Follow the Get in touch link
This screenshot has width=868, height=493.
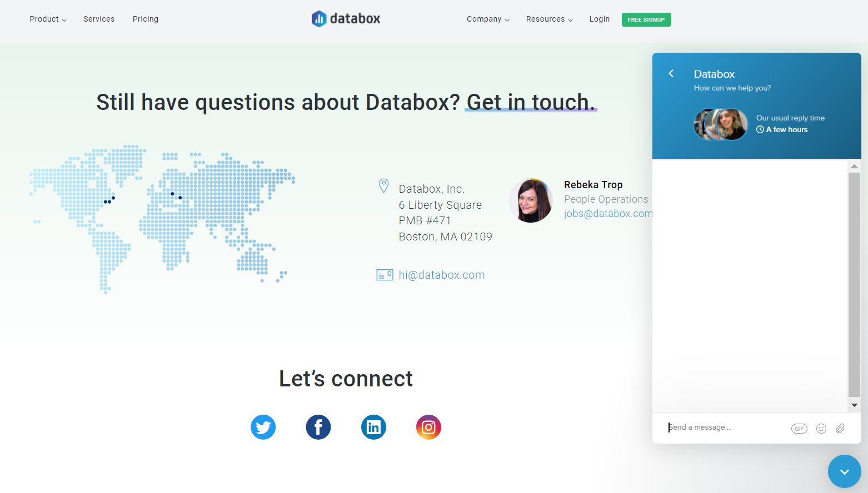(531, 102)
